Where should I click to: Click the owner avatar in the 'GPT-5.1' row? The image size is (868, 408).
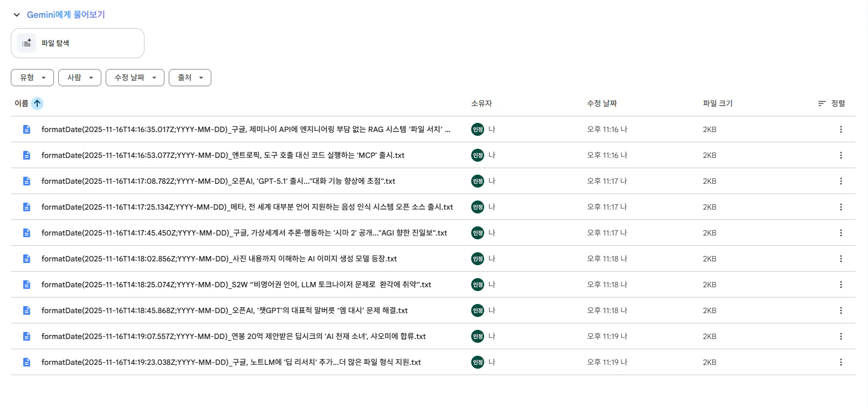[478, 181]
